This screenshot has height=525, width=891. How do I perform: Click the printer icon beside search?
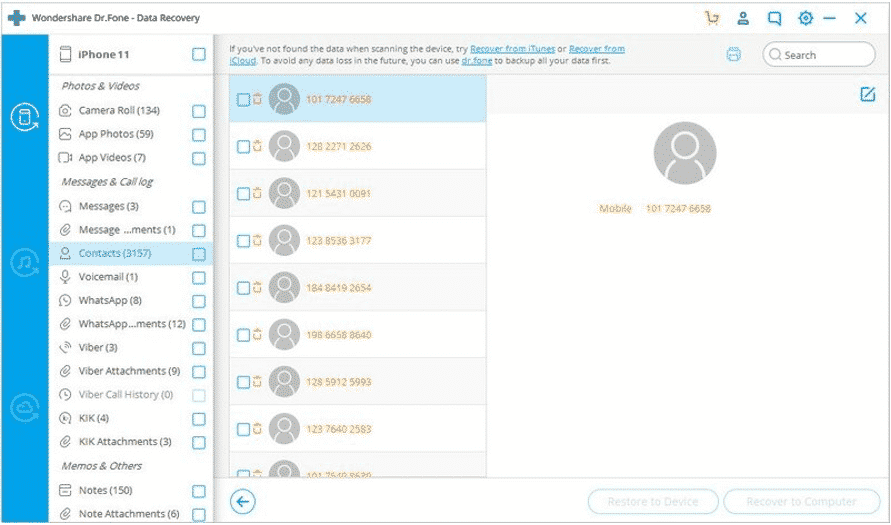pos(734,55)
